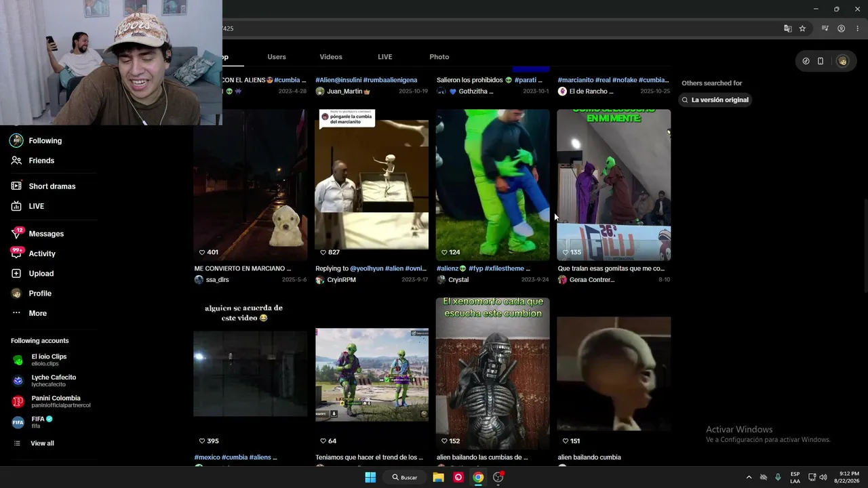Open Chrome's media control icon
The width and height of the screenshot is (868, 488).
pos(825,28)
